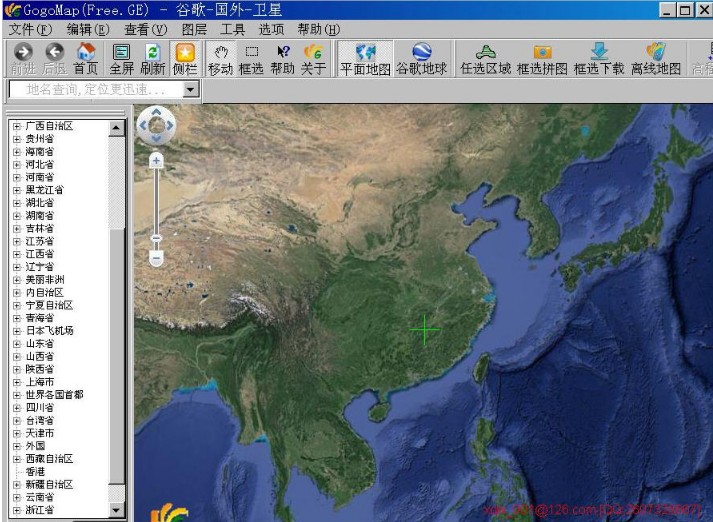Expand the 四川省 tree node
The height and width of the screenshot is (522, 713).
(16, 408)
